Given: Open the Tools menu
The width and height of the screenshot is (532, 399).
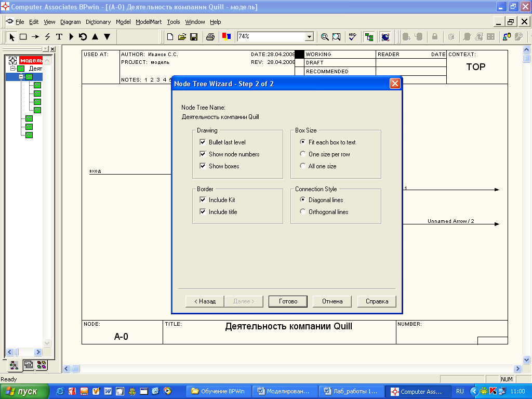Looking at the screenshot, I should click(174, 22).
